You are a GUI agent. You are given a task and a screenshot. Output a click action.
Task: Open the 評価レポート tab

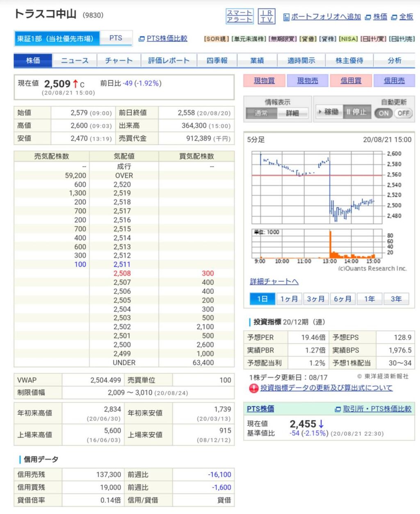[x=169, y=61]
